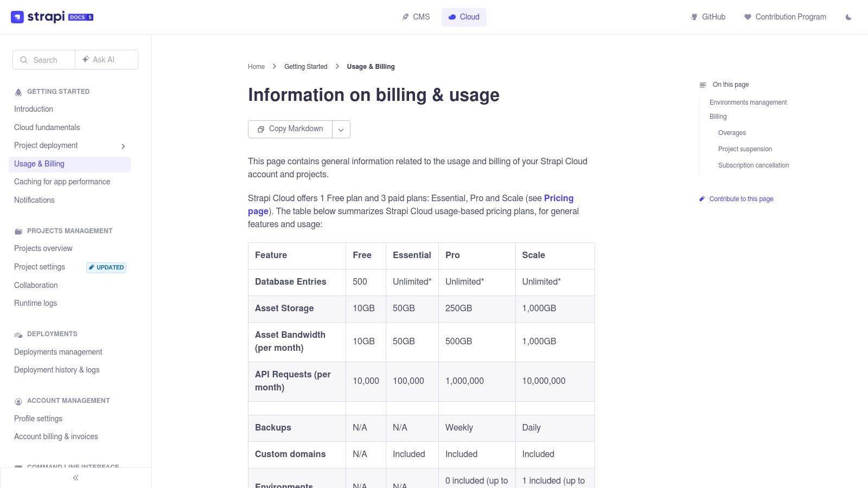Open Cloud fundamentals page

(x=47, y=127)
